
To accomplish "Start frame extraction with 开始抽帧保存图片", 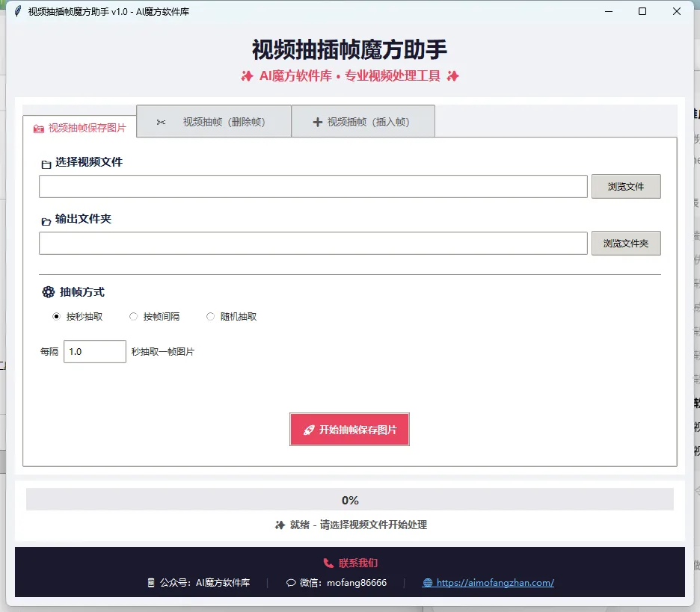I will [x=349, y=430].
